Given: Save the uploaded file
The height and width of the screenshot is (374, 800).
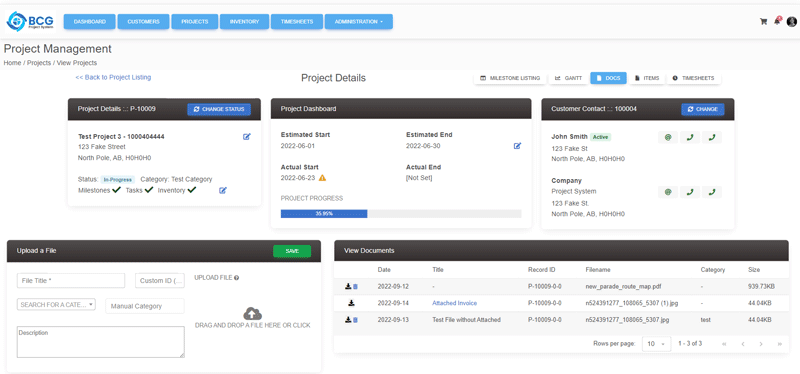Looking at the screenshot, I should tap(292, 251).
